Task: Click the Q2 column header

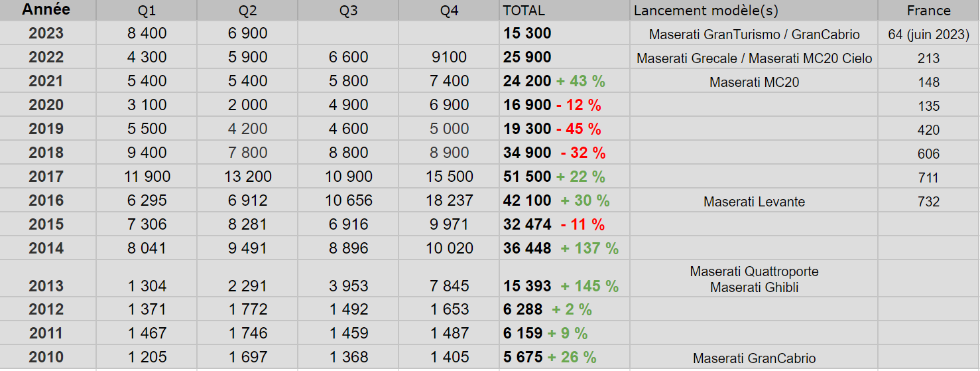Action: click(247, 10)
